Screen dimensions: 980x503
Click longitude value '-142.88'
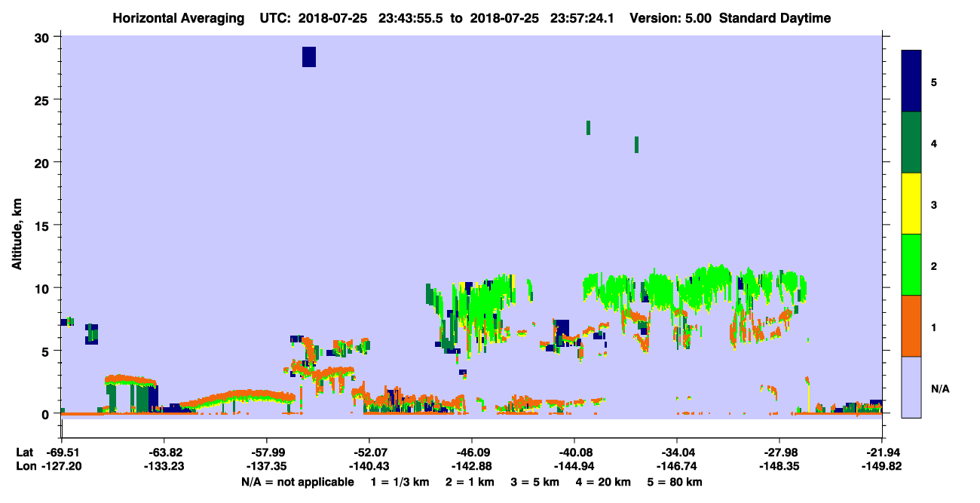coord(471,466)
